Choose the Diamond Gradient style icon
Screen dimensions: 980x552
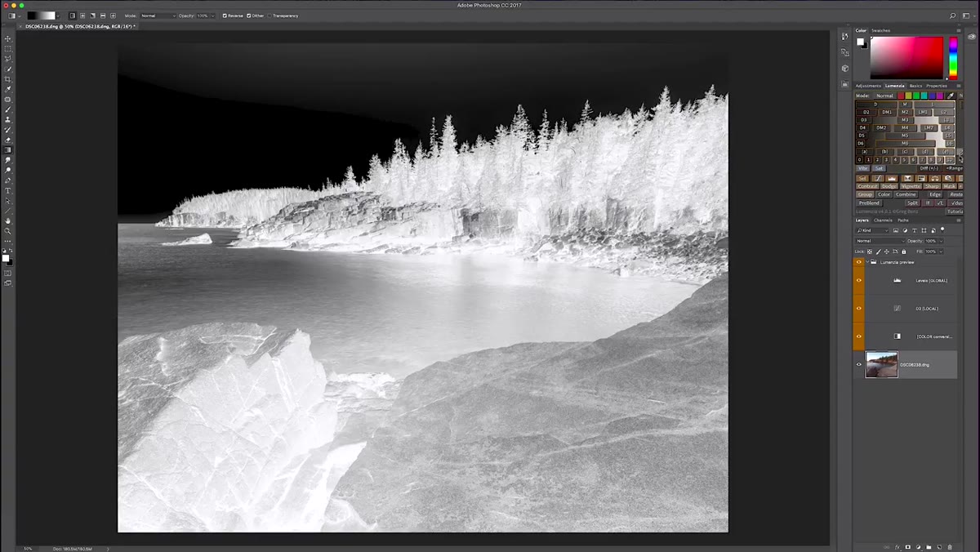pyautogui.click(x=113, y=16)
